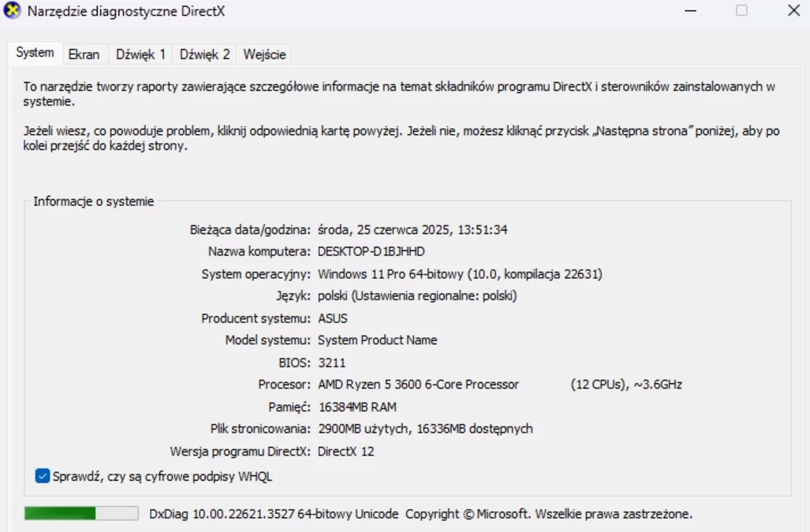Image resolution: width=810 pixels, height=532 pixels.
Task: Open the Dźwięk 2 tab
Action: click(204, 54)
